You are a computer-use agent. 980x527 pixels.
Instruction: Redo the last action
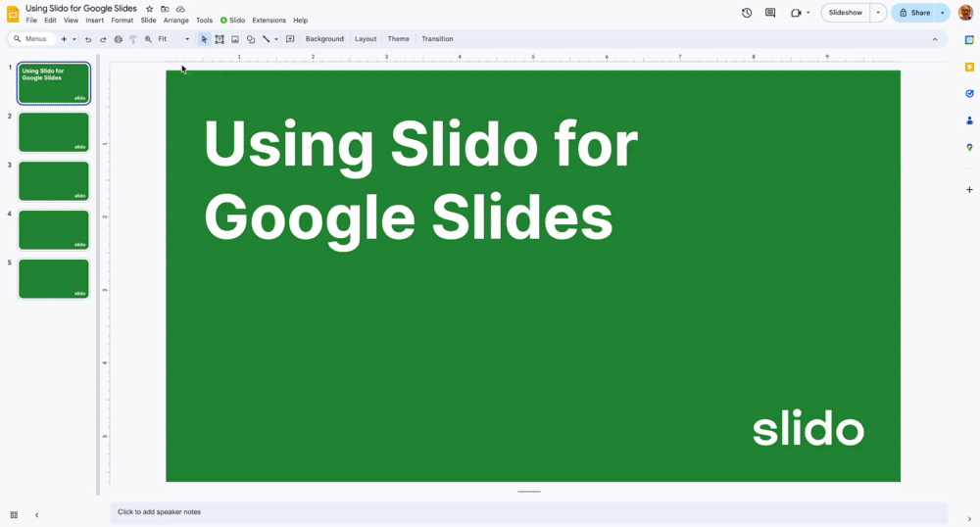103,39
